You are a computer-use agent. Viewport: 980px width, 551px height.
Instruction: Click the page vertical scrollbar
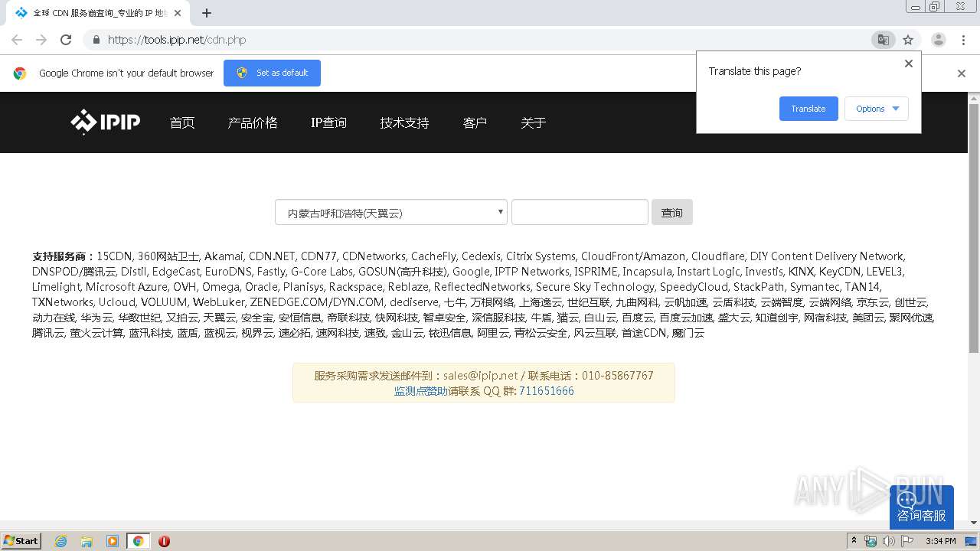tap(974, 230)
